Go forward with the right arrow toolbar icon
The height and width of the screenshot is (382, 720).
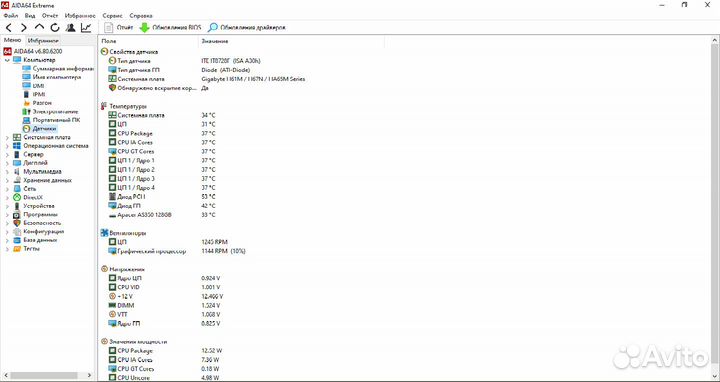tap(24, 28)
